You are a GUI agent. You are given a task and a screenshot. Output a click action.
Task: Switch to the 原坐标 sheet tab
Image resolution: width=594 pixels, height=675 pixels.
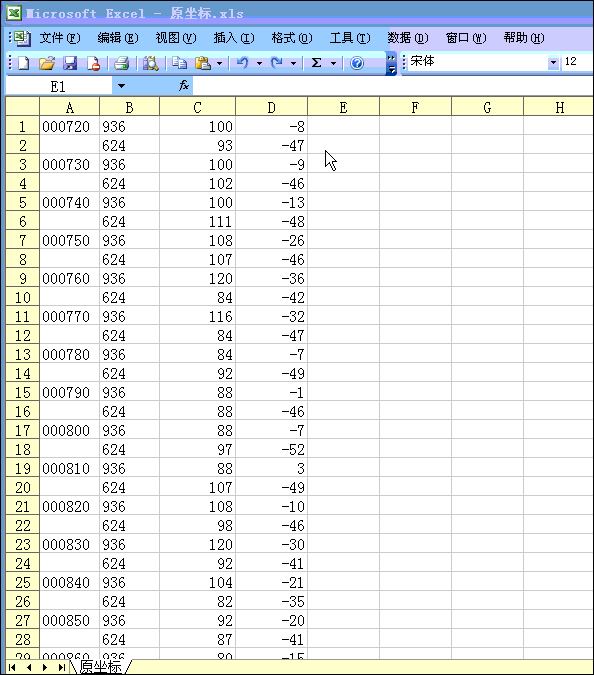(x=101, y=667)
